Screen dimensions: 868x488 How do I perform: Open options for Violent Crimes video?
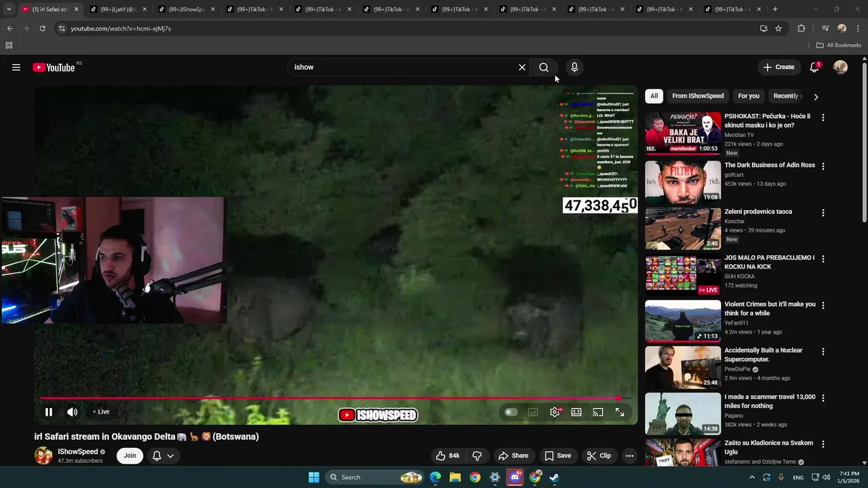point(823,305)
